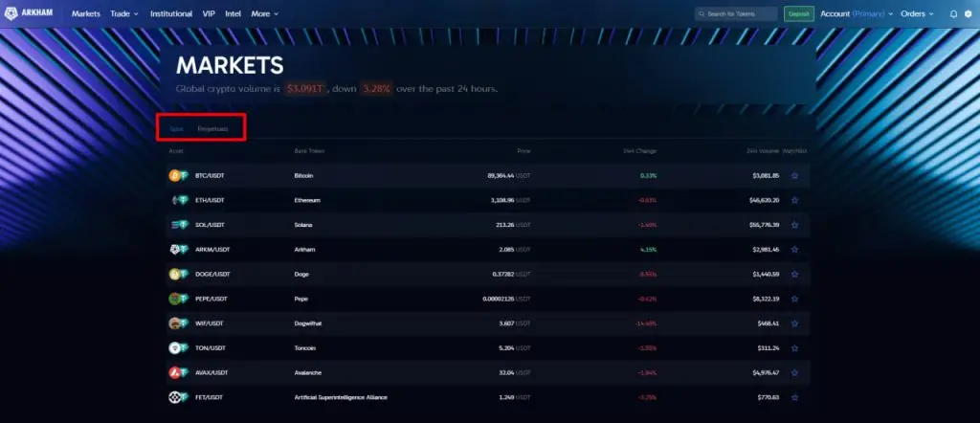Switch to the Perpetuals tab

(212, 129)
